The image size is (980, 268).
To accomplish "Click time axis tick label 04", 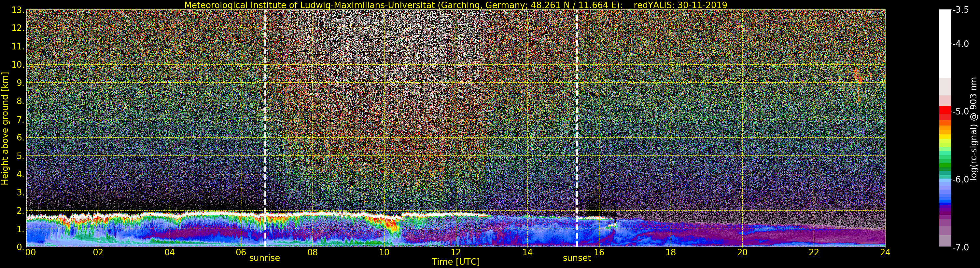I will (x=170, y=252).
